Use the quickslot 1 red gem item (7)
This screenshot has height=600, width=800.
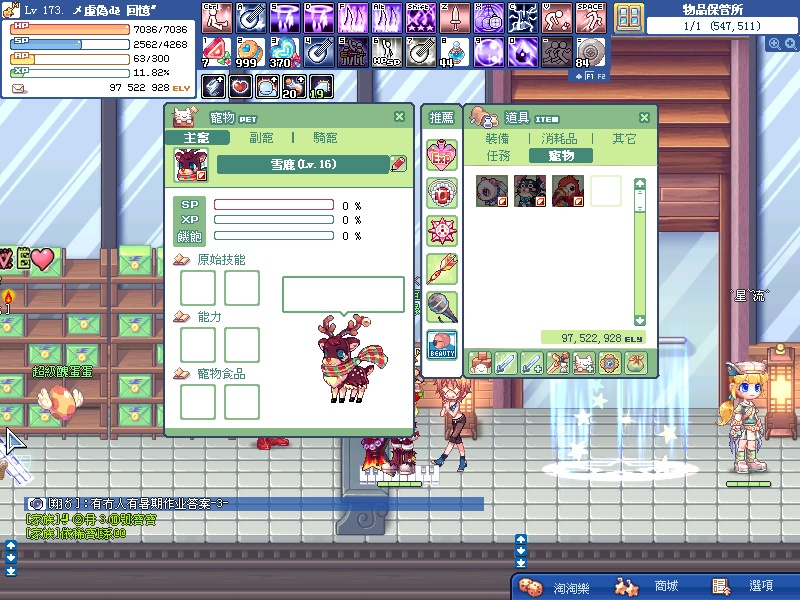[216, 52]
